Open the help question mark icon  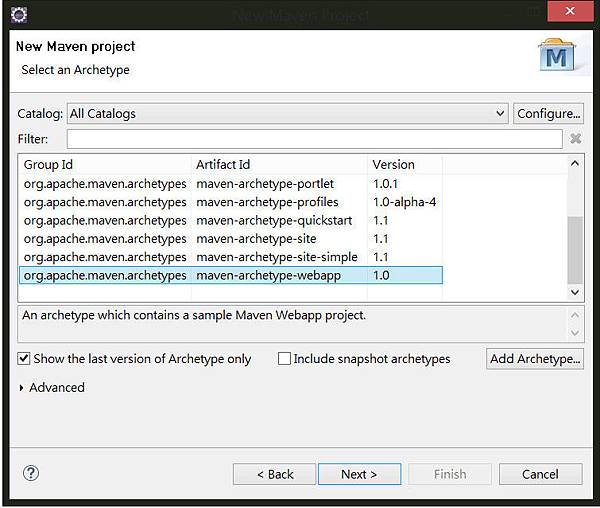point(31,473)
